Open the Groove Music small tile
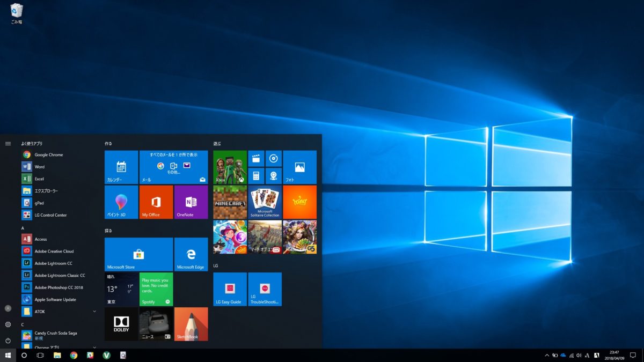Screen dimensions: 644x362 [x=274, y=159]
